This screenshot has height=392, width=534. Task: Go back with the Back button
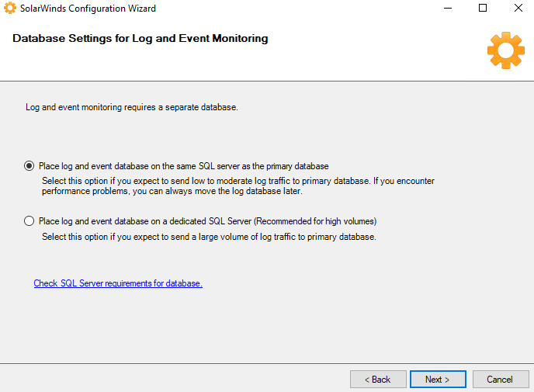378,380
